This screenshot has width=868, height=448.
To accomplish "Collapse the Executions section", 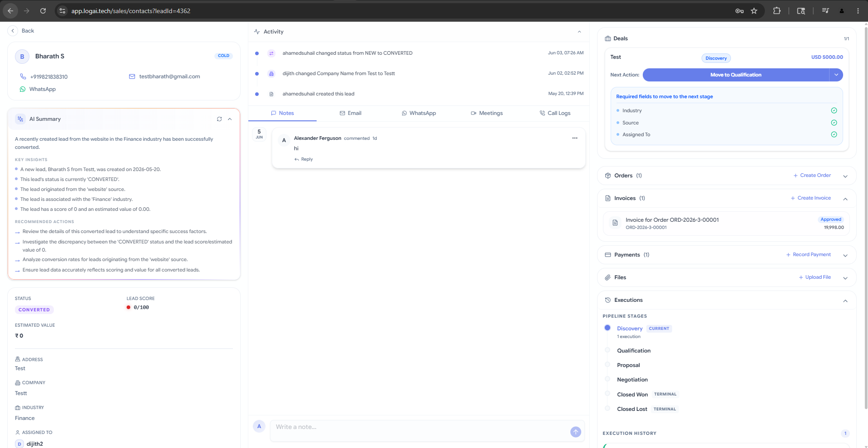I will [845, 300].
